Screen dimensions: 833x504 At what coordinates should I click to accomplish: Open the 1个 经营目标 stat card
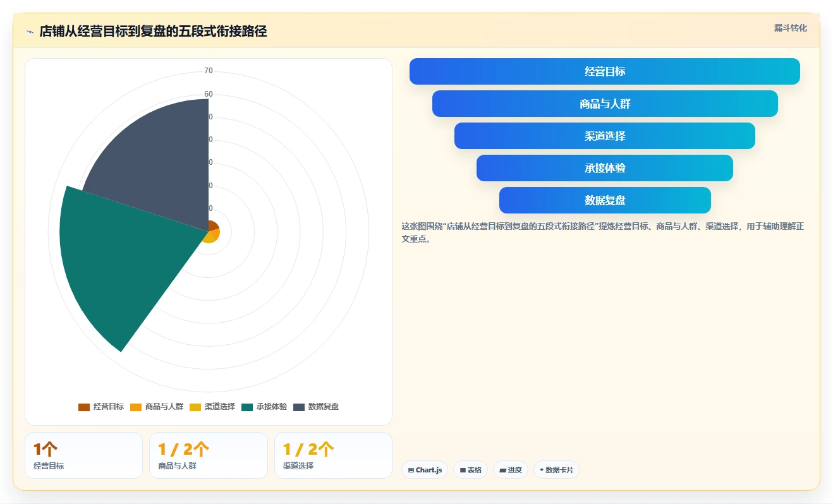pyautogui.click(x=83, y=455)
